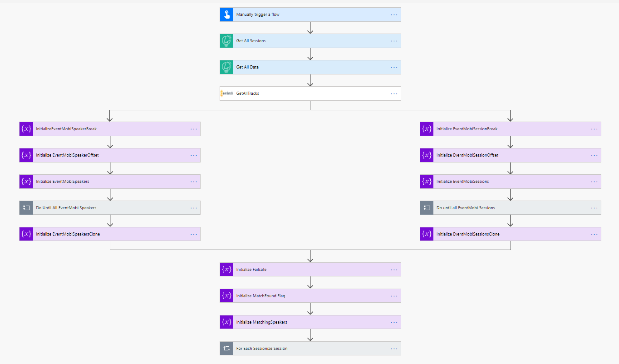The width and height of the screenshot is (619, 364).
Task: Open the InitializeEventMobiSpeakerBreak ellipsis menu
Action: pos(194,129)
